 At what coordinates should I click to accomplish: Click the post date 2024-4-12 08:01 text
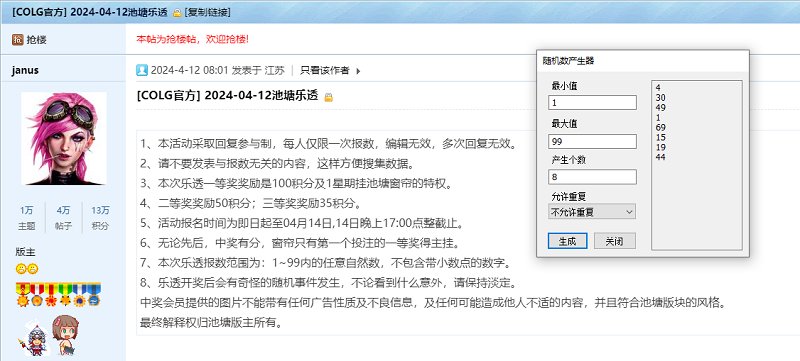pos(189,71)
